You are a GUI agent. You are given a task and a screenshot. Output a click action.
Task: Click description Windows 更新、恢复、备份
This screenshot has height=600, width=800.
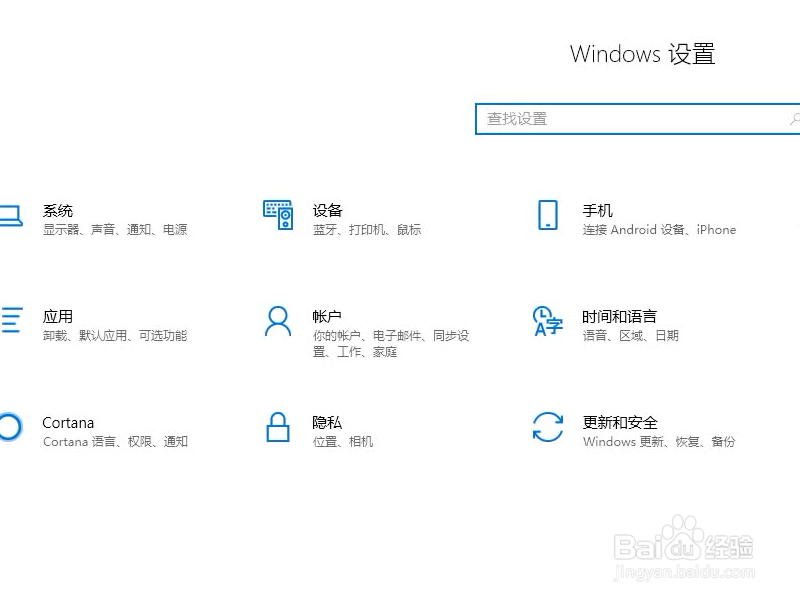659,441
